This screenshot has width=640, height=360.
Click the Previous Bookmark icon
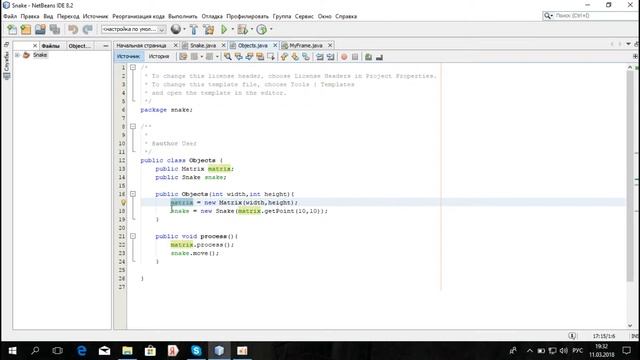click(284, 57)
